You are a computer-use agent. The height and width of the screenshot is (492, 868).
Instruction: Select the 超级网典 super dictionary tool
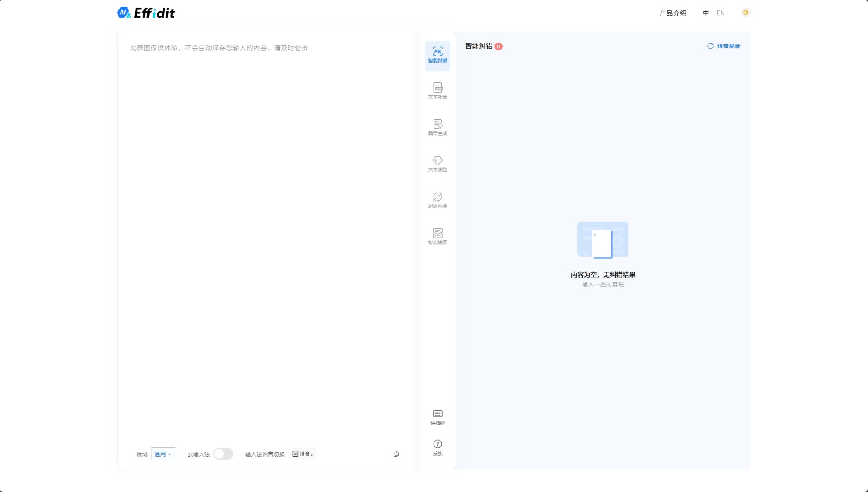tap(437, 200)
